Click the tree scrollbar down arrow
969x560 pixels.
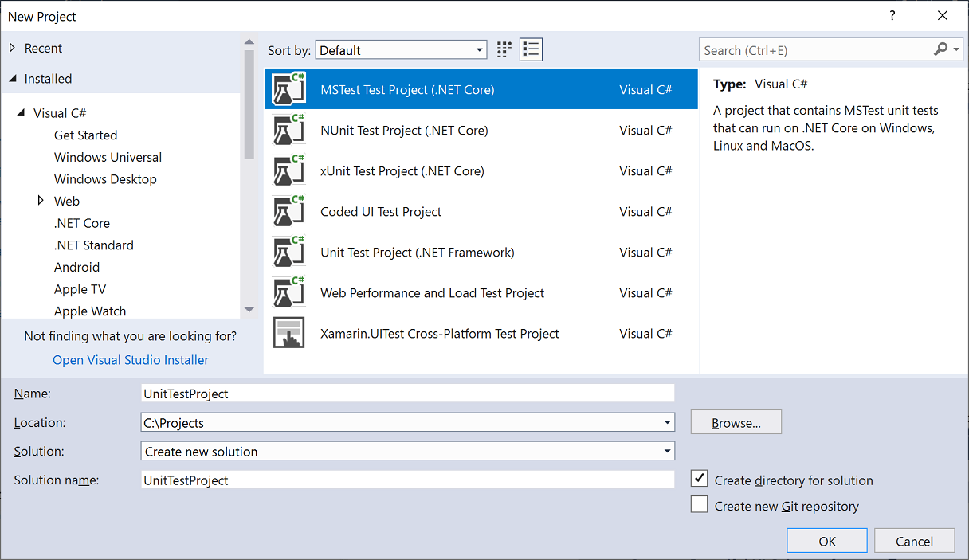pyautogui.click(x=249, y=310)
